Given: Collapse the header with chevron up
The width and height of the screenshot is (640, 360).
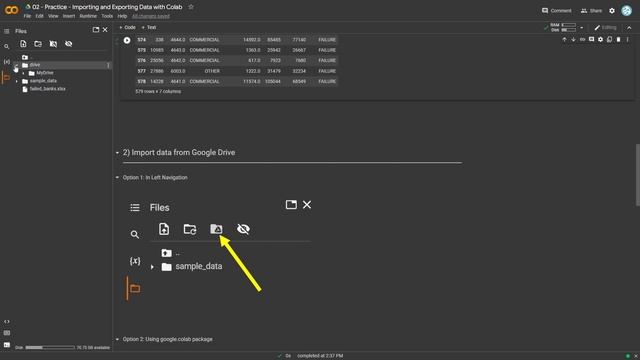Looking at the screenshot, I should click(629, 28).
